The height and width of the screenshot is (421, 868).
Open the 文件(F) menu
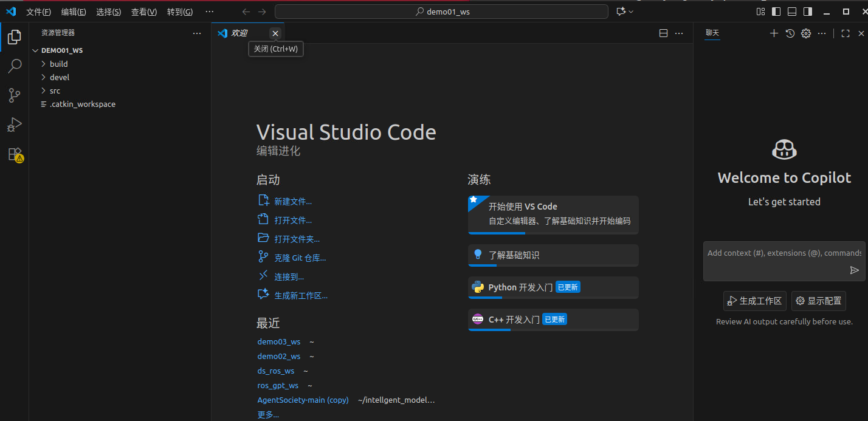(38, 12)
